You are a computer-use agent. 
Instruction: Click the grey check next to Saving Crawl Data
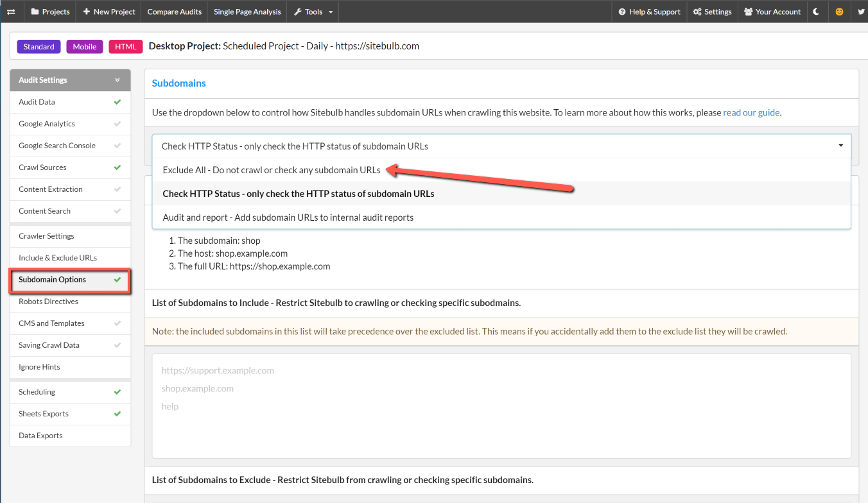point(117,345)
